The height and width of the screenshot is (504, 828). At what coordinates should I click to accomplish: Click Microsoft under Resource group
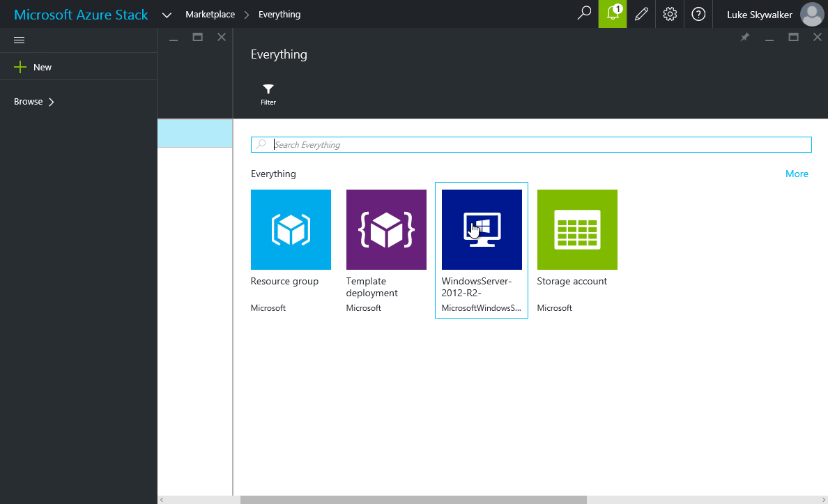point(268,308)
